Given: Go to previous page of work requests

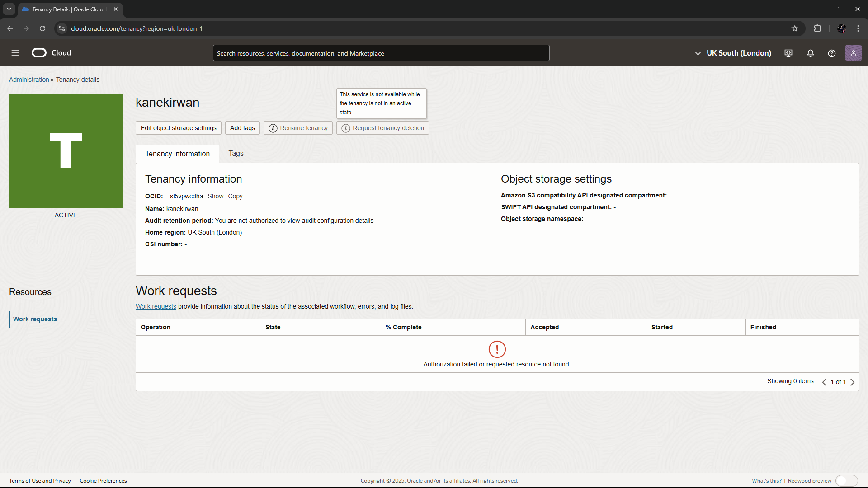Looking at the screenshot, I should coord(824,382).
